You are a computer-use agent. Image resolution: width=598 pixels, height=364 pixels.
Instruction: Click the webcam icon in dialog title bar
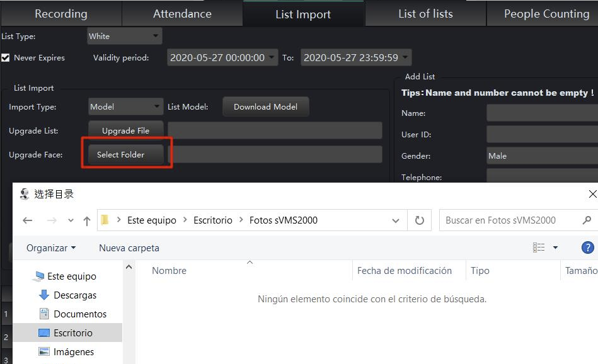click(x=23, y=194)
